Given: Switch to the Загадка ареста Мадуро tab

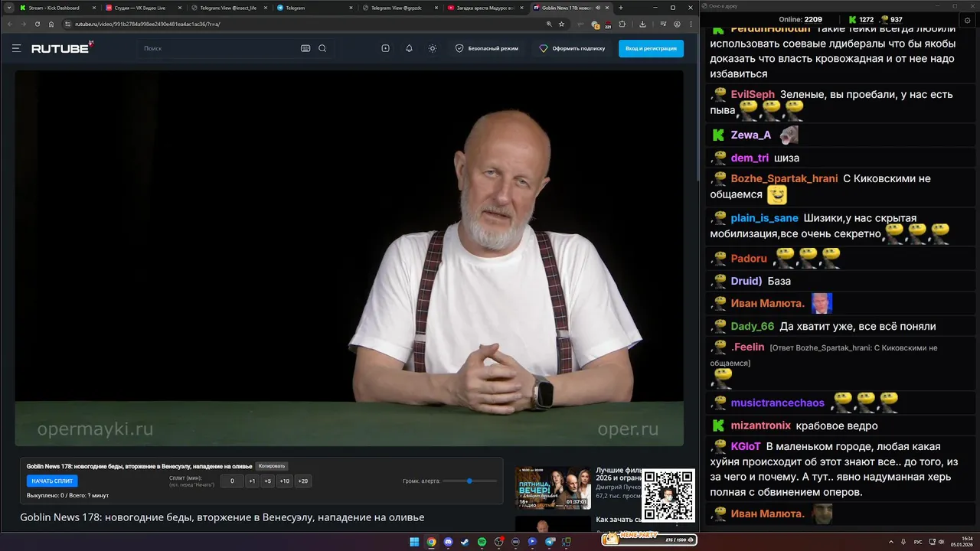Looking at the screenshot, I should [485, 8].
